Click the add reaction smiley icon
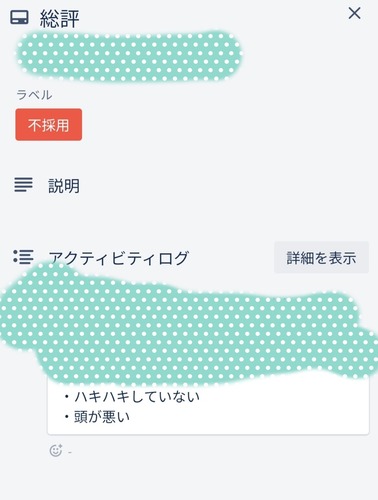The height and width of the screenshot is (500, 378). click(56, 450)
